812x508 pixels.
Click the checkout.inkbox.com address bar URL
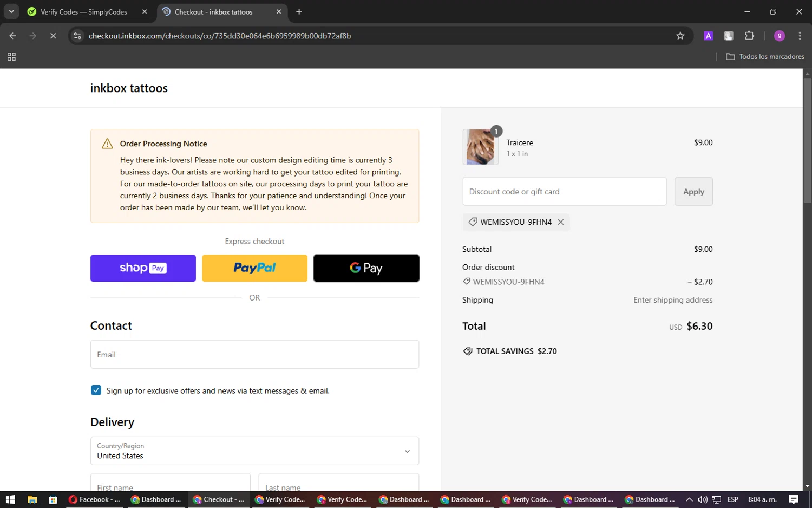coord(220,36)
